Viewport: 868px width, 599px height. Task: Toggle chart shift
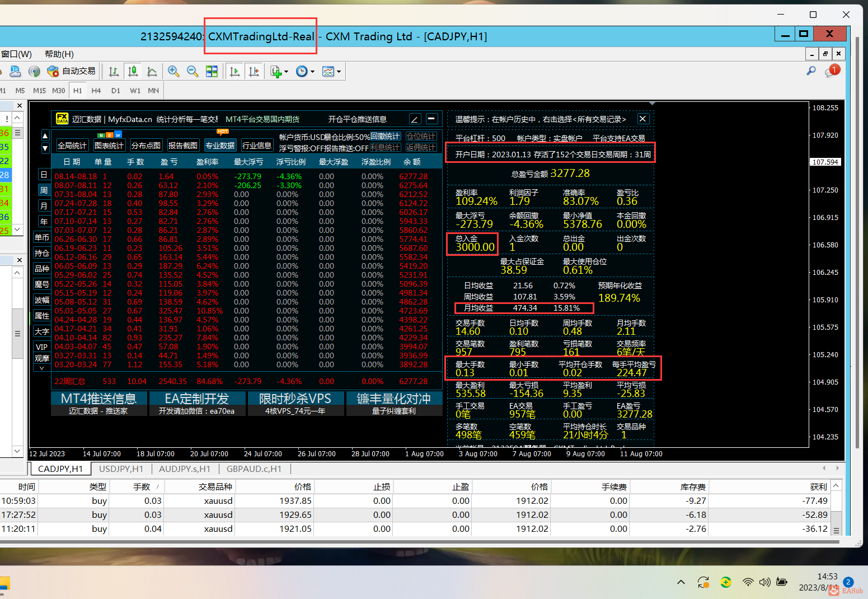pyautogui.click(x=254, y=71)
